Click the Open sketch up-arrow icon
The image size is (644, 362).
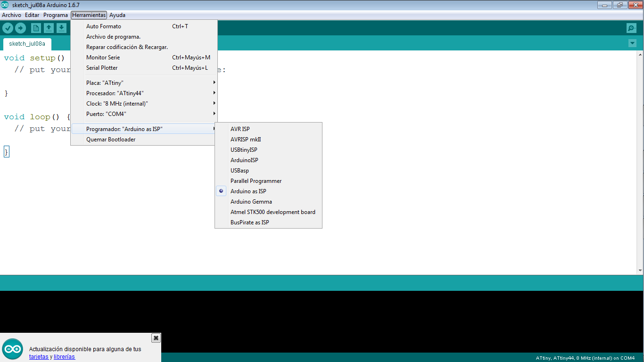(49, 28)
